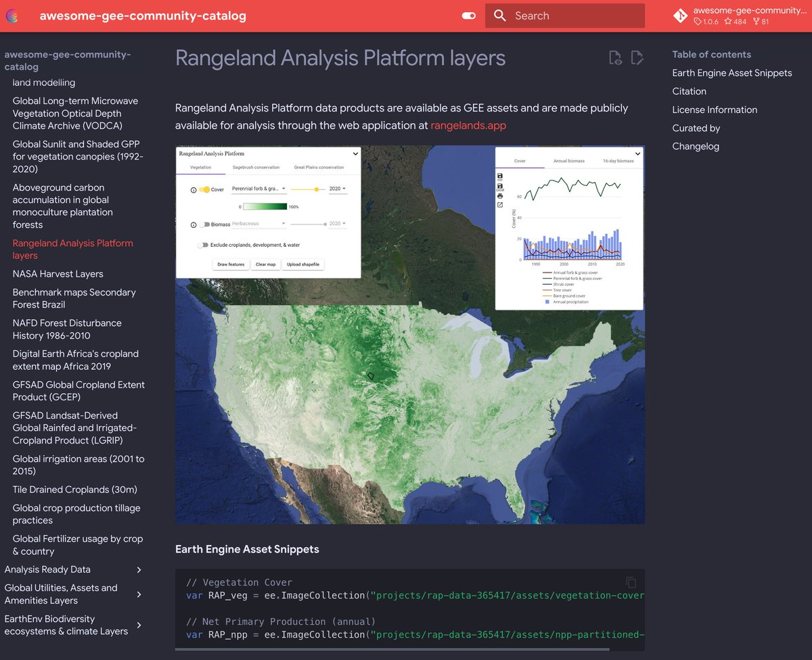Click the 81 forks count in header

tap(761, 22)
